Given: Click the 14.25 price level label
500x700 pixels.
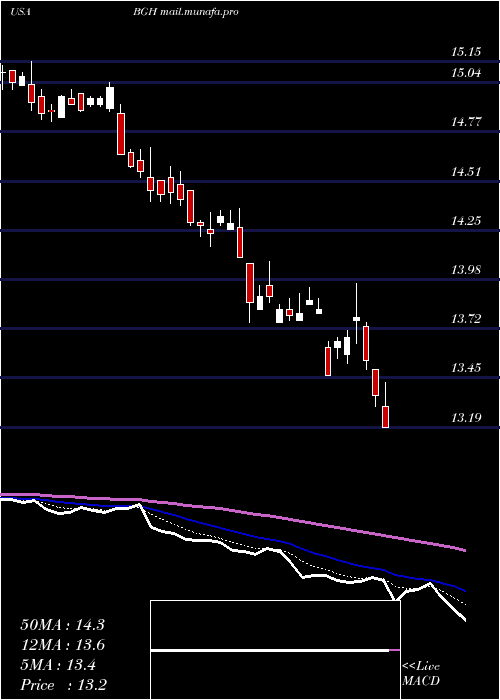Looking at the screenshot, I should [x=466, y=221].
